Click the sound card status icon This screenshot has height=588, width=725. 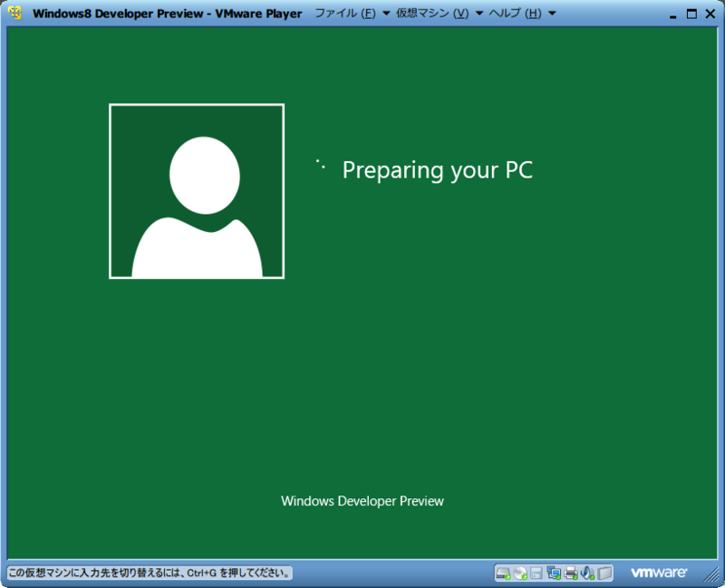(587, 574)
